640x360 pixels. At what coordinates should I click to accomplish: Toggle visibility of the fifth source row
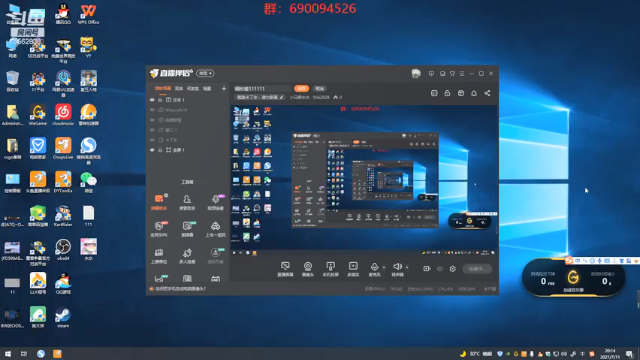(152, 140)
